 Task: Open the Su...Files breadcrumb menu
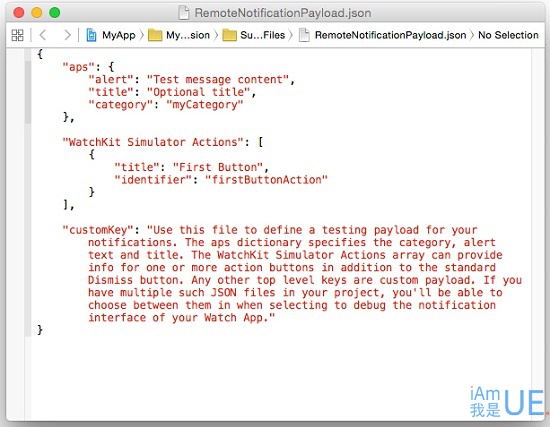[262, 35]
